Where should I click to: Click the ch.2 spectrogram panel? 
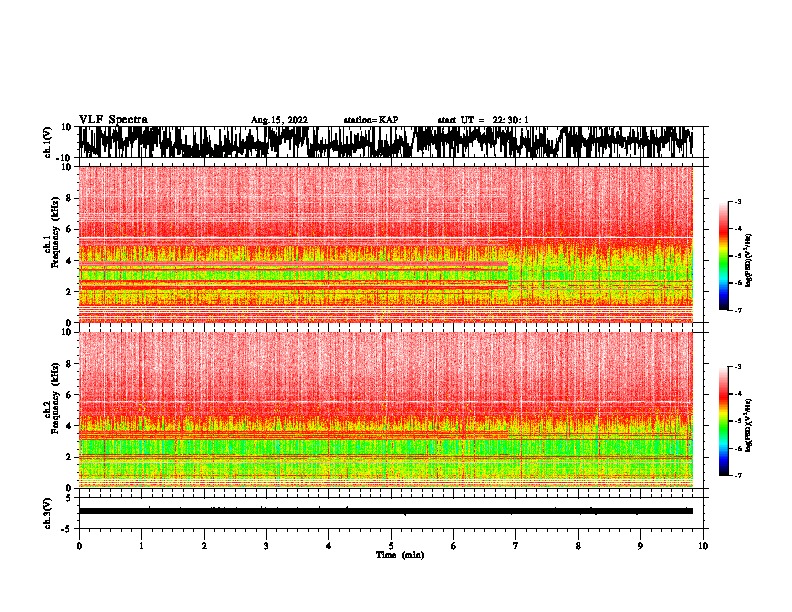coord(386,410)
